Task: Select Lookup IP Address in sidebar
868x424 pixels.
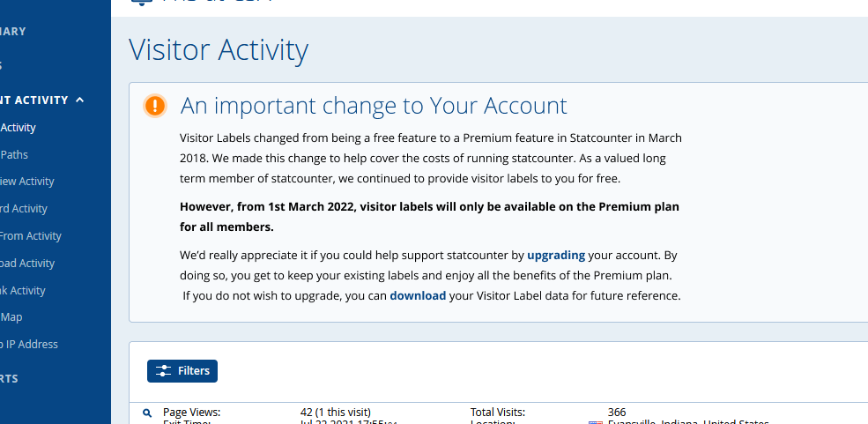Action: 29,345
